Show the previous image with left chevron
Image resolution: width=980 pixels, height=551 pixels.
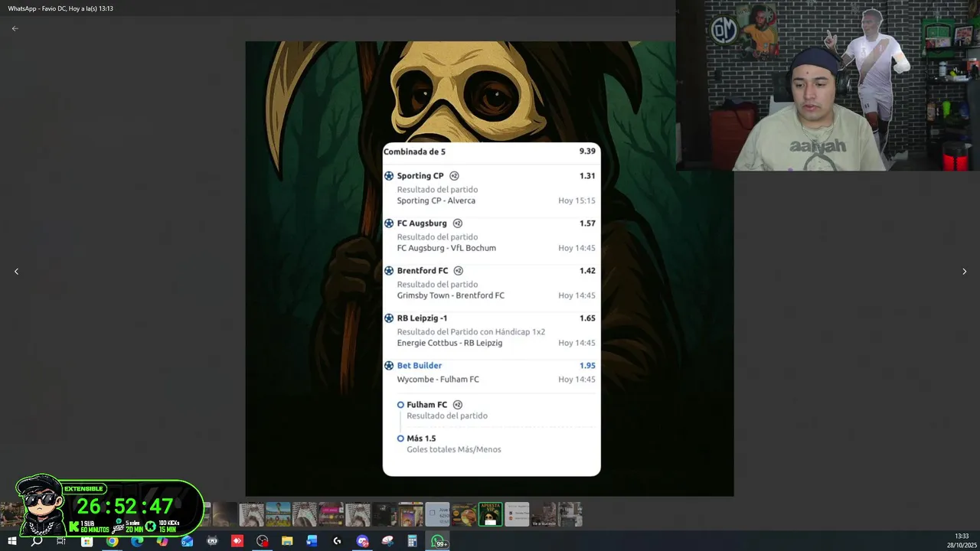16,272
